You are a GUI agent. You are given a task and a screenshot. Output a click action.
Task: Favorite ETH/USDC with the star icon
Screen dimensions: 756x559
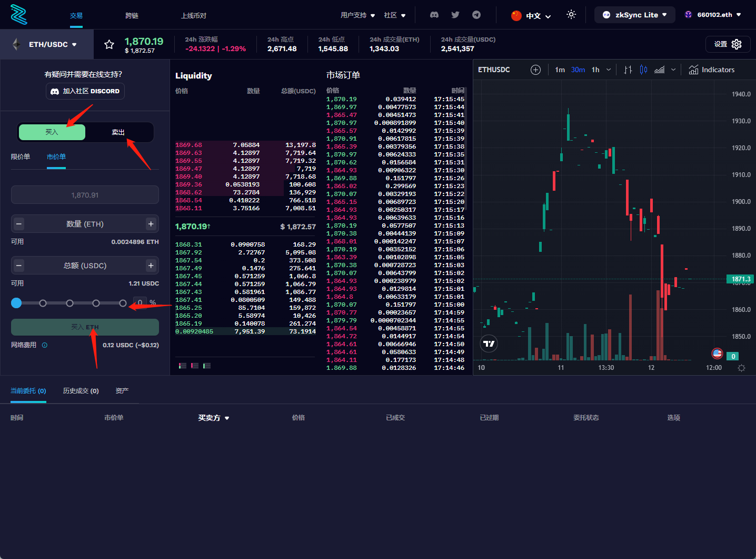(x=109, y=45)
